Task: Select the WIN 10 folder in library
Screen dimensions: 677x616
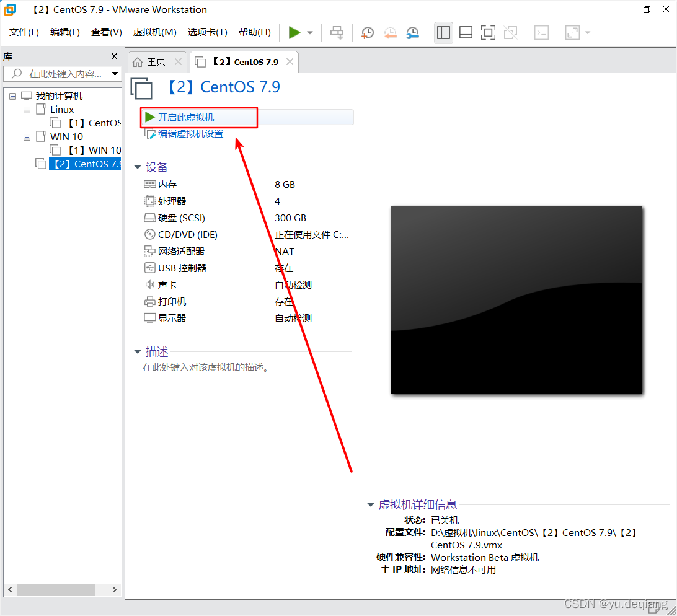Action: click(x=66, y=137)
